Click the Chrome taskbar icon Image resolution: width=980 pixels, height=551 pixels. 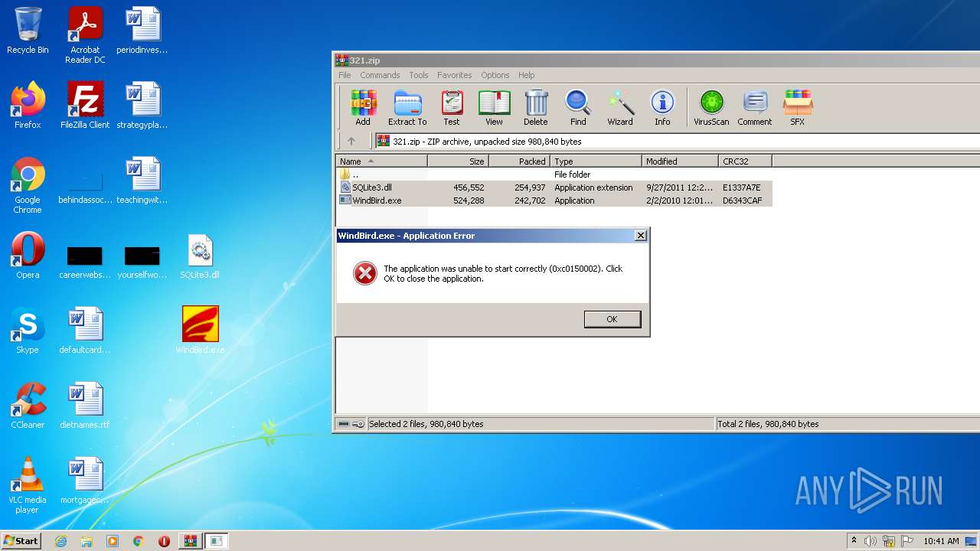click(x=139, y=541)
